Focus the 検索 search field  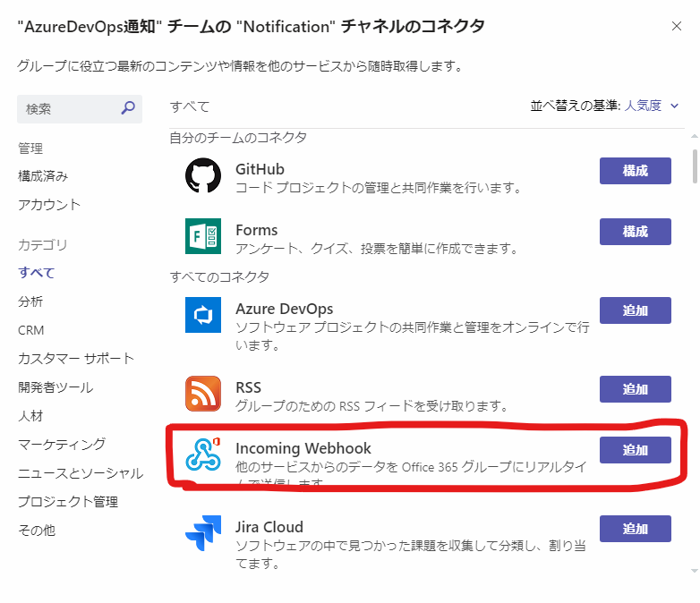(80, 108)
